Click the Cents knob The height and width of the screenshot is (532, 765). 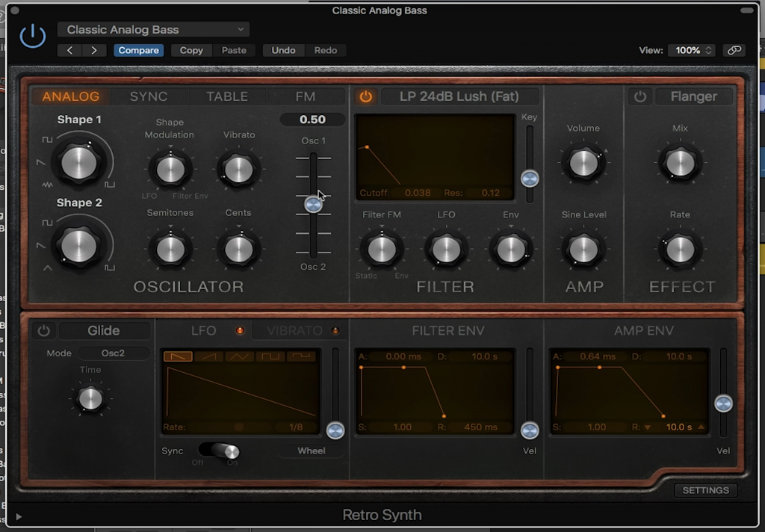[x=238, y=249]
